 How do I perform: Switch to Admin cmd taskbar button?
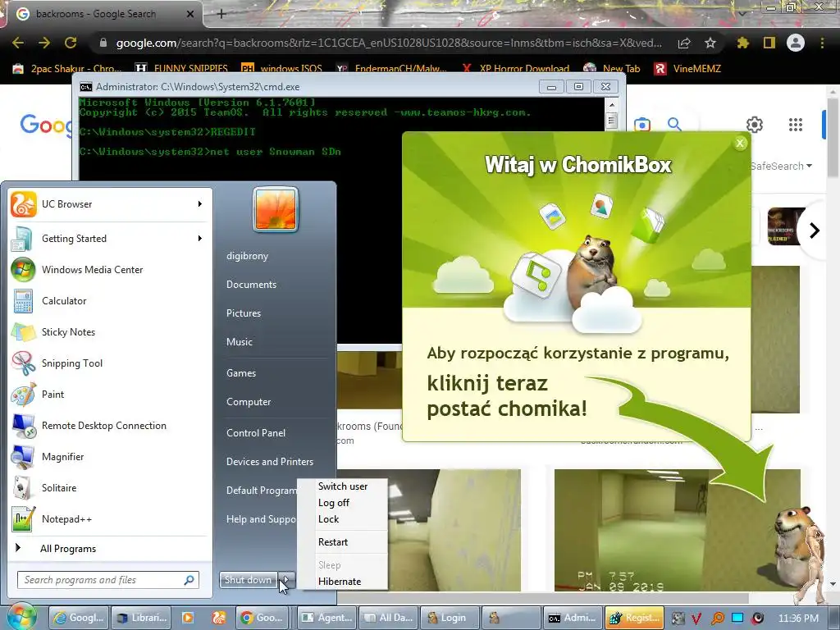573,618
